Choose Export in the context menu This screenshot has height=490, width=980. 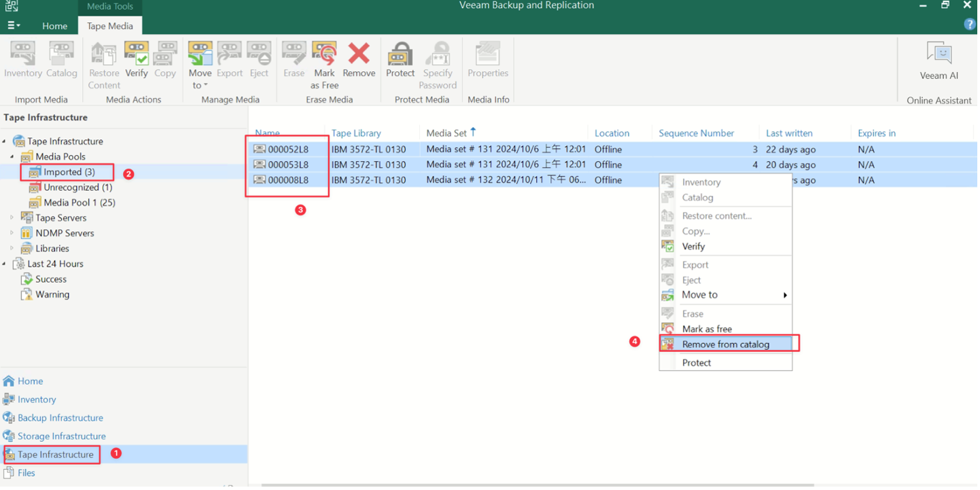tap(726, 265)
